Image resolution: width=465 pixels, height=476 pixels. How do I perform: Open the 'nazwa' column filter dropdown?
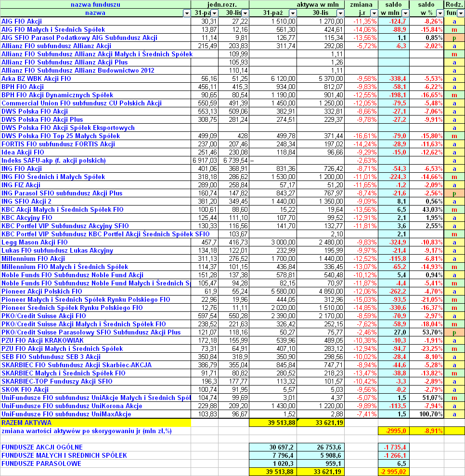(x=187, y=13)
